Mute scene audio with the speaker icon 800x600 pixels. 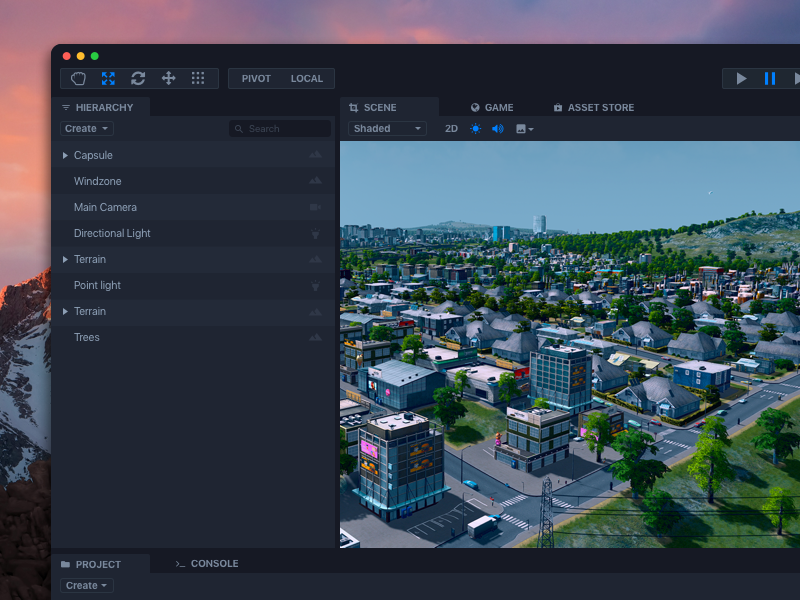click(x=497, y=128)
